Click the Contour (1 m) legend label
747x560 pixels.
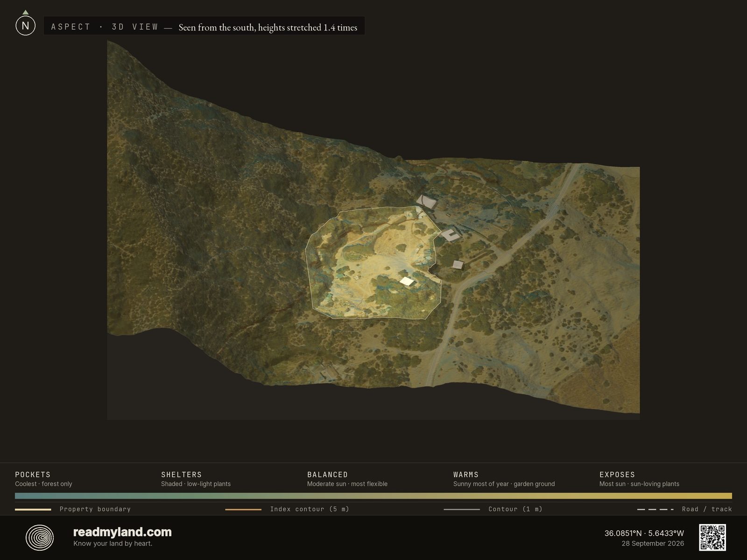click(x=515, y=509)
